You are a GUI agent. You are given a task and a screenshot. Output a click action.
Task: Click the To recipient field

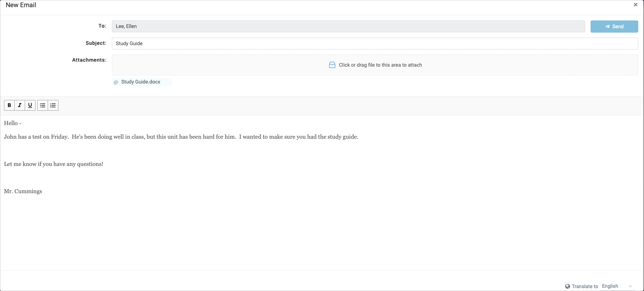pos(348,26)
